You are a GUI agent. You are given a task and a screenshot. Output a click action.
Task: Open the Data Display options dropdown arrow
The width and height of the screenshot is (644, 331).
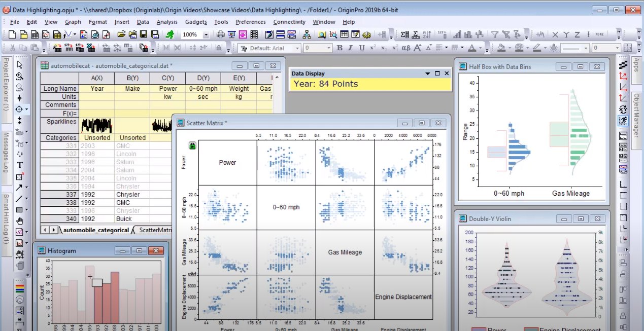point(428,73)
